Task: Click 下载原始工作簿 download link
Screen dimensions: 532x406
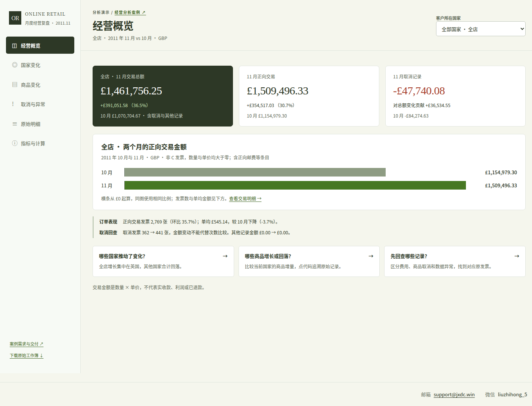Action: [x=27, y=356]
